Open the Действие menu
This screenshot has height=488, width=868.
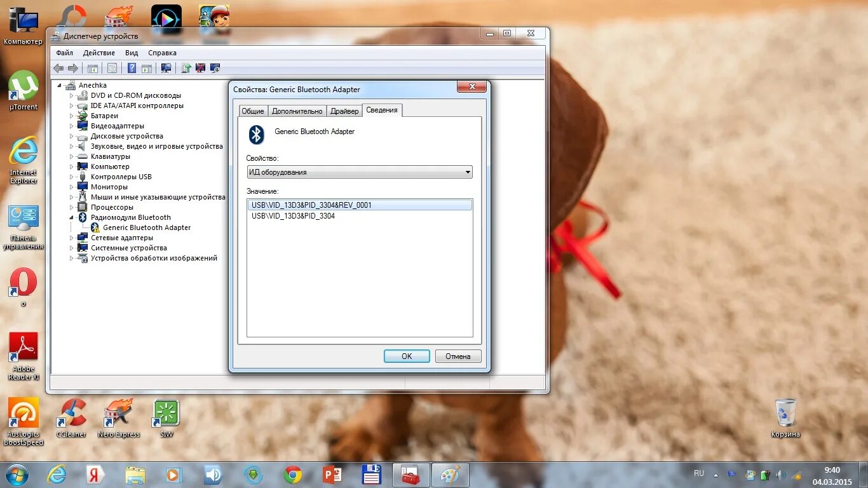coord(98,53)
